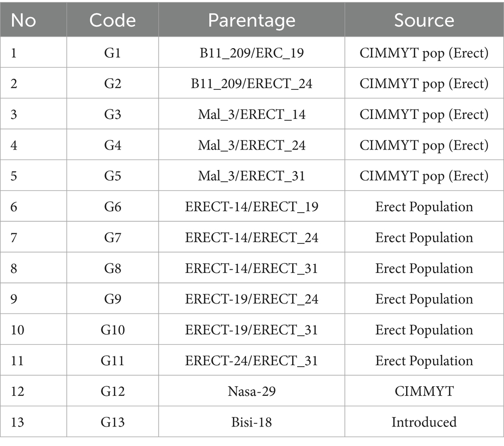504x446 pixels.
Task: Click the "Parentage" column header
Action: point(251,20)
